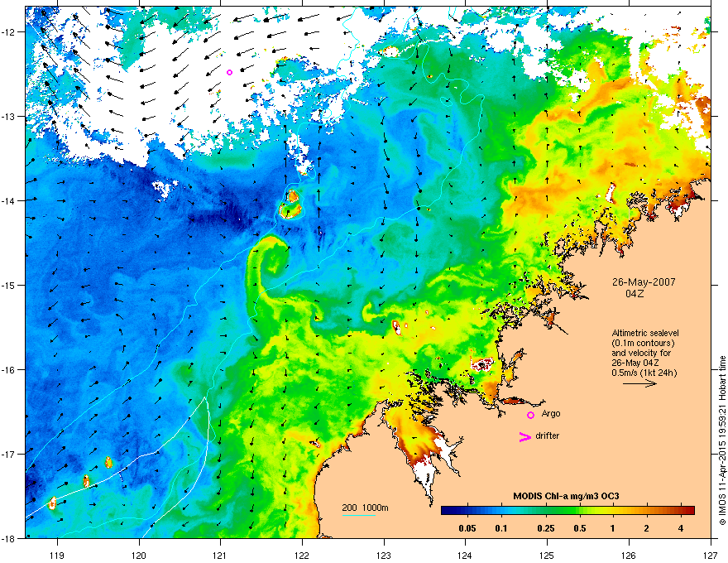The image size is (728, 563).
Task: Click the magenta Argo circle in legend
Action: click(x=530, y=415)
